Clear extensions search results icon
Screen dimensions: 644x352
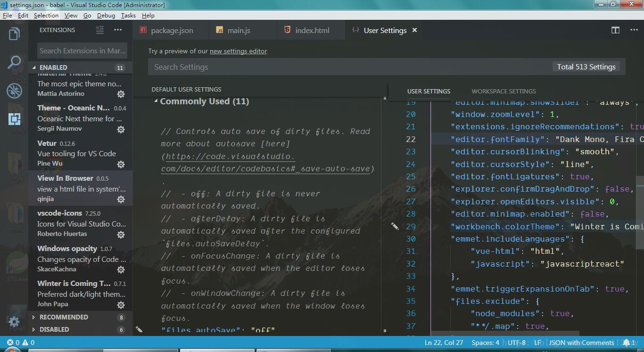99,30
